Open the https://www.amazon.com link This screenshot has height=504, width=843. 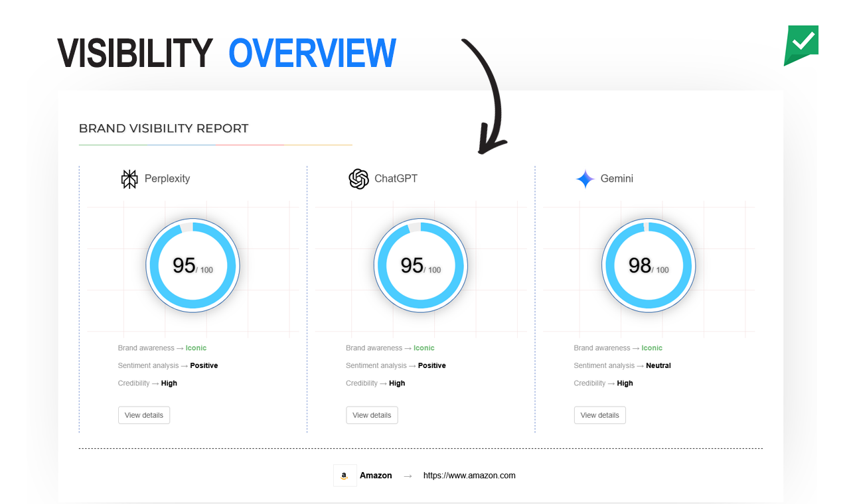[469, 475]
